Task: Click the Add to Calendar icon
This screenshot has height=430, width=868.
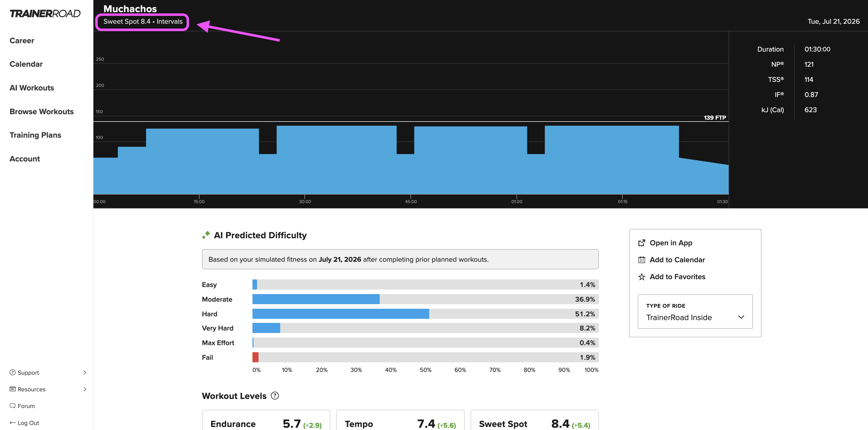Action: 642,260
